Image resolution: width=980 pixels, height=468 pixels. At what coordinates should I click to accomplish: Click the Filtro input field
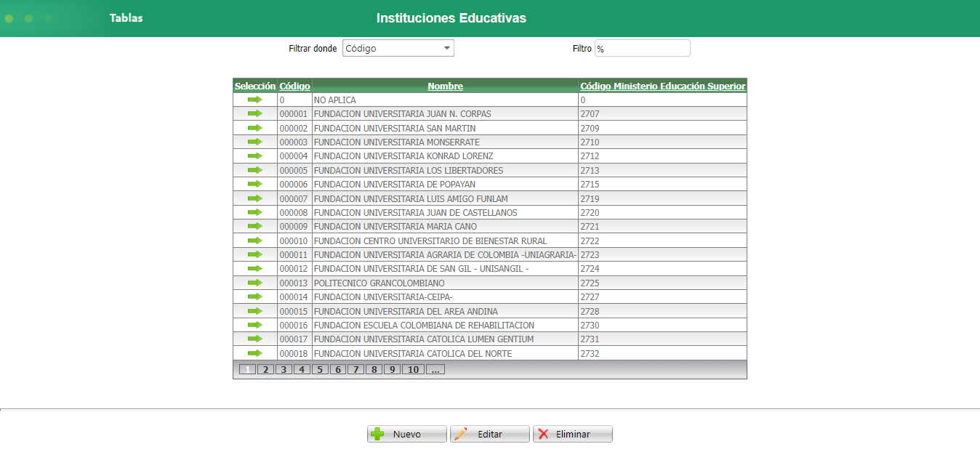click(642, 48)
